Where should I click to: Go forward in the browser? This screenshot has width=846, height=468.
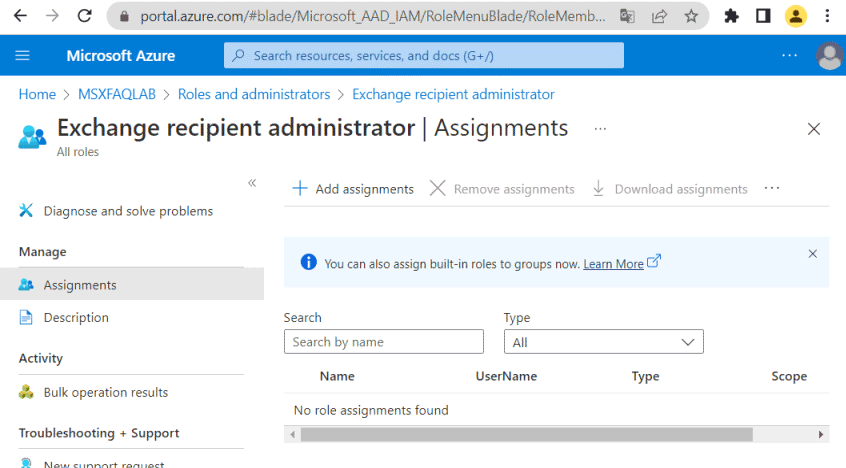[52, 16]
